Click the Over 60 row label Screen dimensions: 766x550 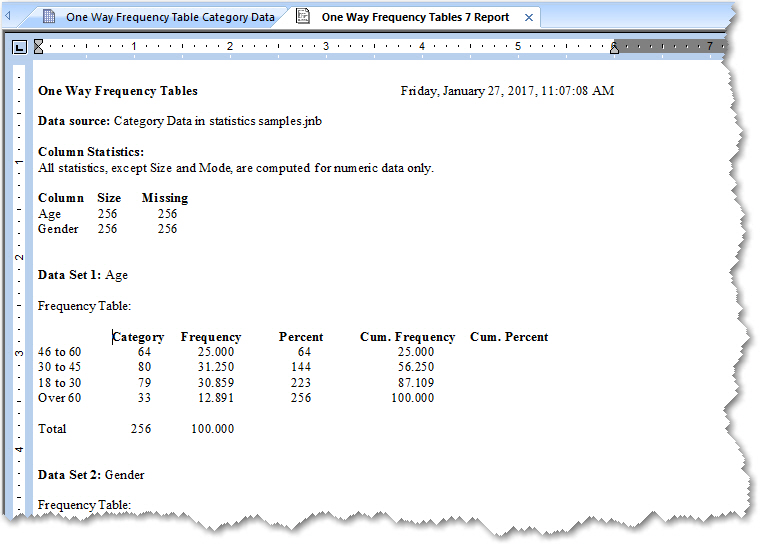(x=59, y=398)
